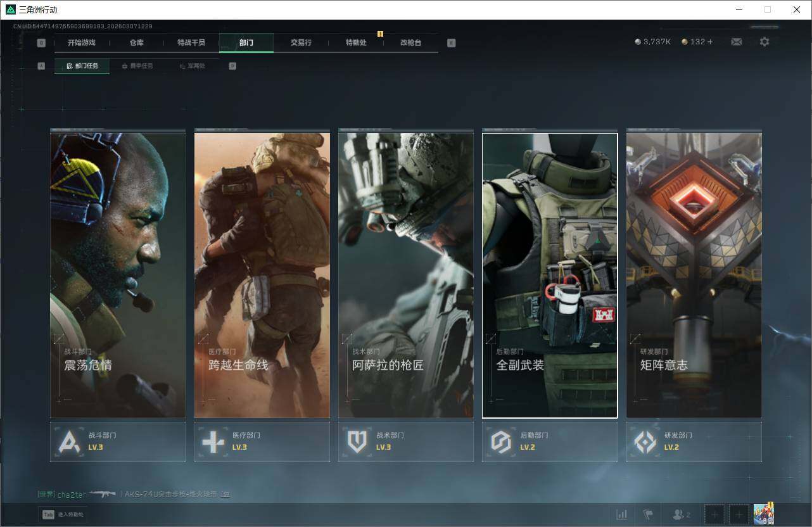Open the 阿萨拉的枪匠 tactical mission card
The height and width of the screenshot is (527, 812).
tap(406, 275)
